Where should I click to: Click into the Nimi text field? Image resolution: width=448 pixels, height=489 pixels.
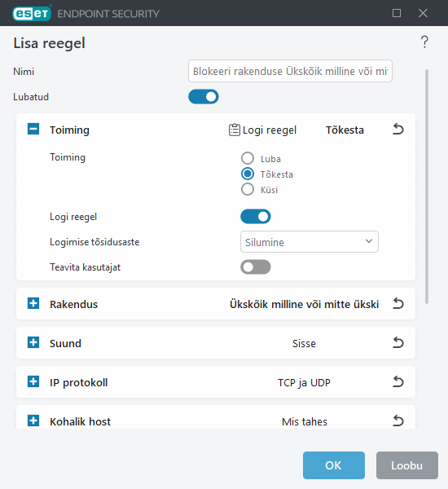pos(290,71)
